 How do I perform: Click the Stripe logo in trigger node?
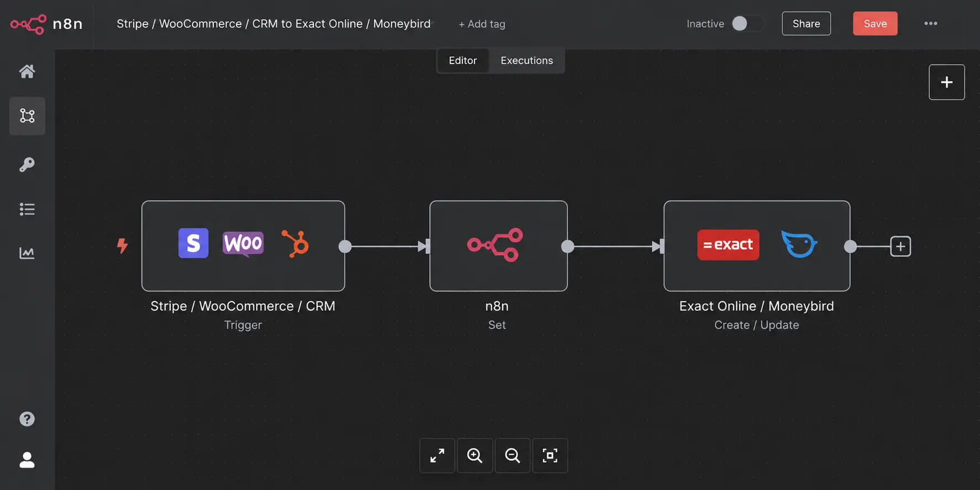point(193,243)
